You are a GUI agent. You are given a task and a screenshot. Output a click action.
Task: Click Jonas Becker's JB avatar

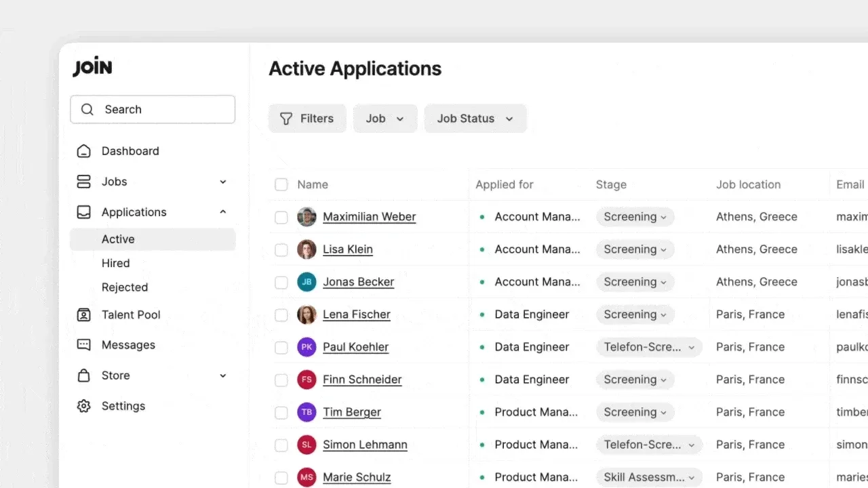click(x=307, y=282)
